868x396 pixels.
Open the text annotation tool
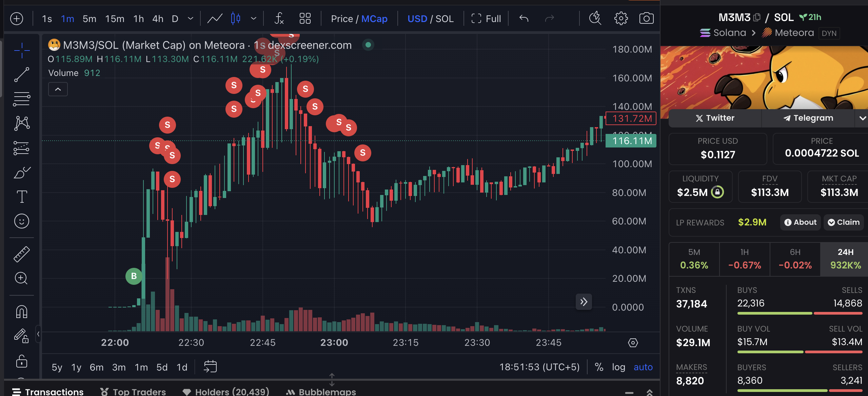click(22, 197)
